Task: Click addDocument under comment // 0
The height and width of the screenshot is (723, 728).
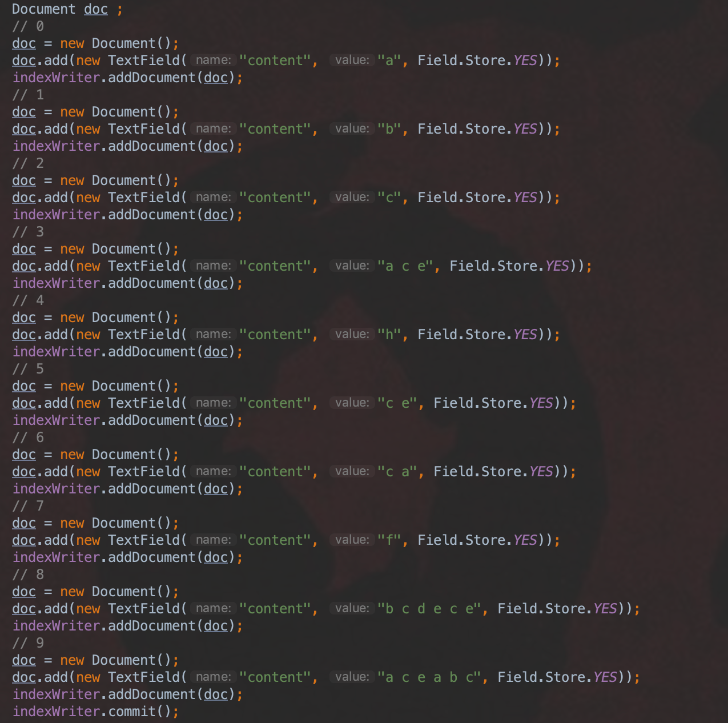Action: point(152,78)
